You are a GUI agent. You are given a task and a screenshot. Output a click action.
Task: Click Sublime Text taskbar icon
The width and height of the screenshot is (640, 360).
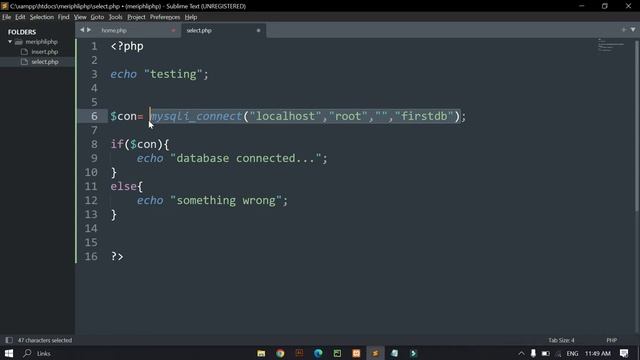click(375, 353)
